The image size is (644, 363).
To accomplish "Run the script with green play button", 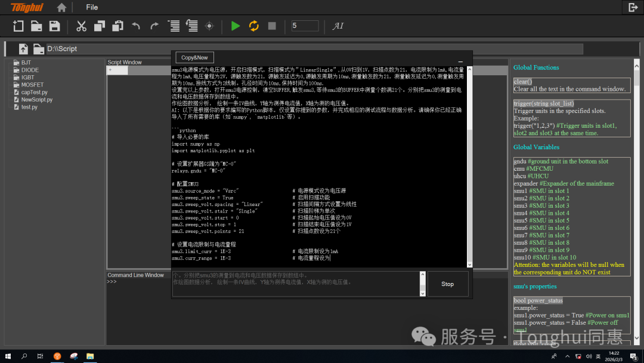I will 236,26.
